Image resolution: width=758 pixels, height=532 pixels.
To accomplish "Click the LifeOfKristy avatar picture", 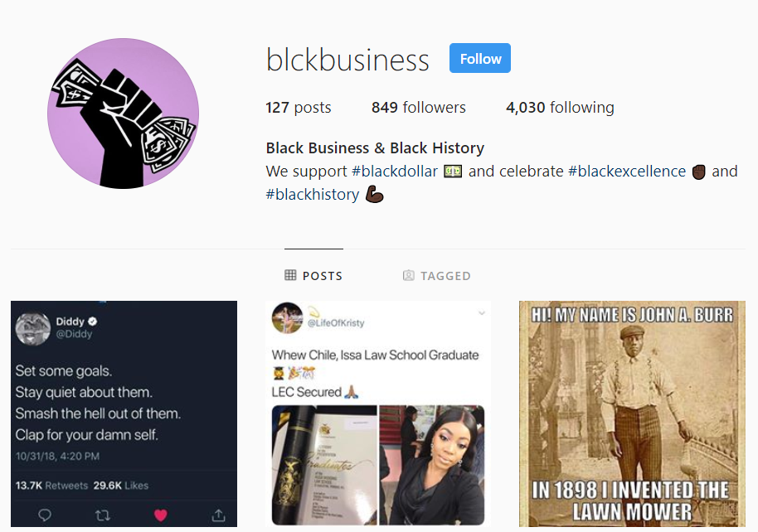I will [287, 318].
